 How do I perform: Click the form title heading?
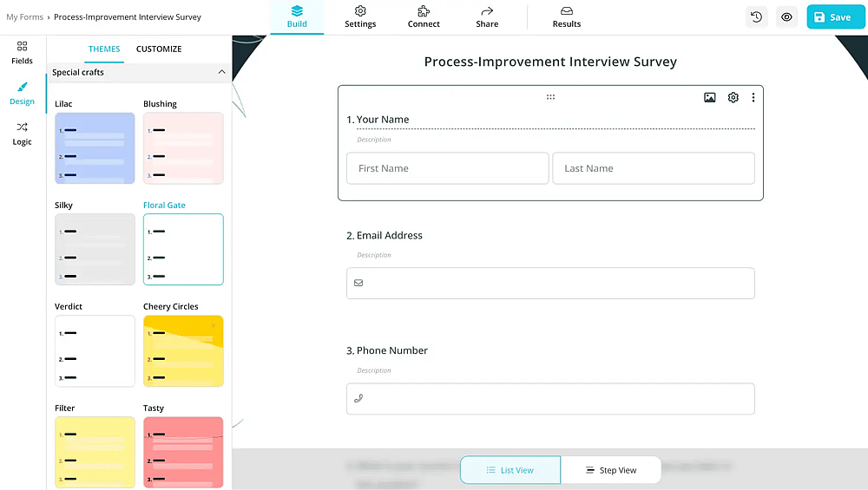pyautogui.click(x=550, y=62)
